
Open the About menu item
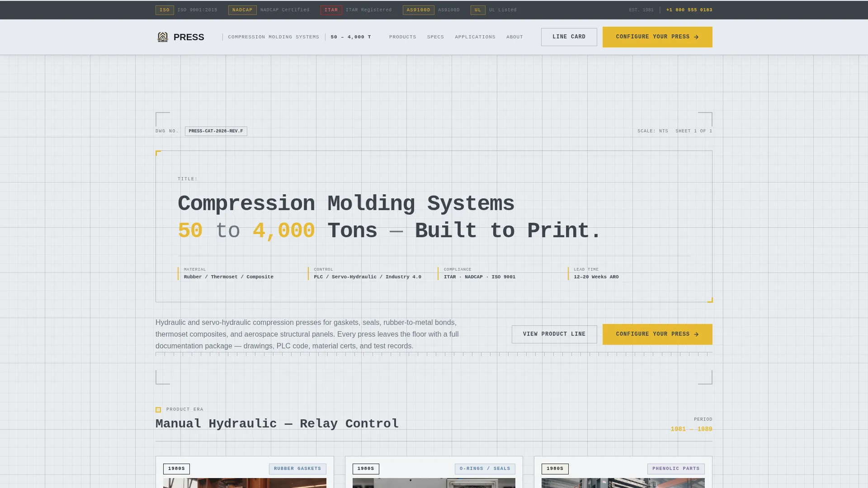tap(514, 37)
